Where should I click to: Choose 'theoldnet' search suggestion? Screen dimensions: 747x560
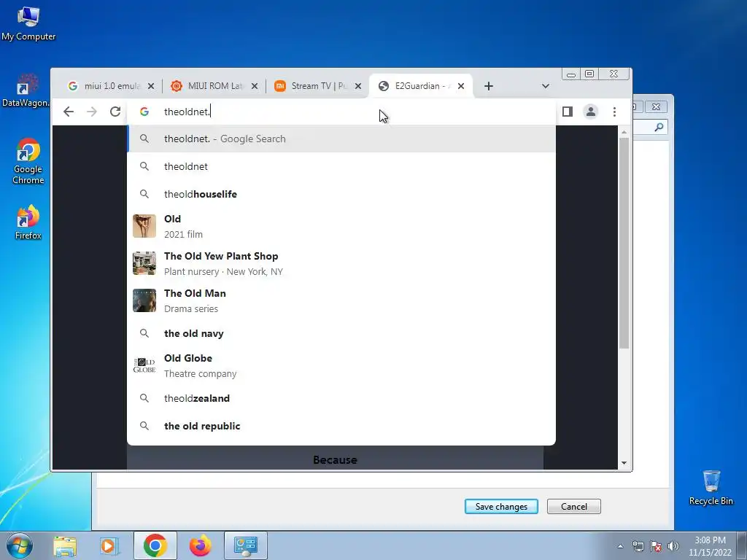(x=341, y=166)
